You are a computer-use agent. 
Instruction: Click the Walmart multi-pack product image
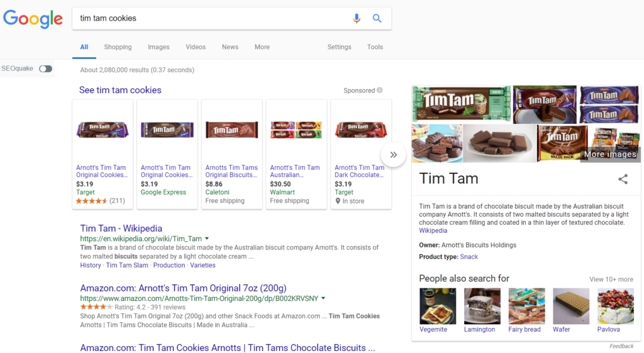pyautogui.click(x=296, y=130)
